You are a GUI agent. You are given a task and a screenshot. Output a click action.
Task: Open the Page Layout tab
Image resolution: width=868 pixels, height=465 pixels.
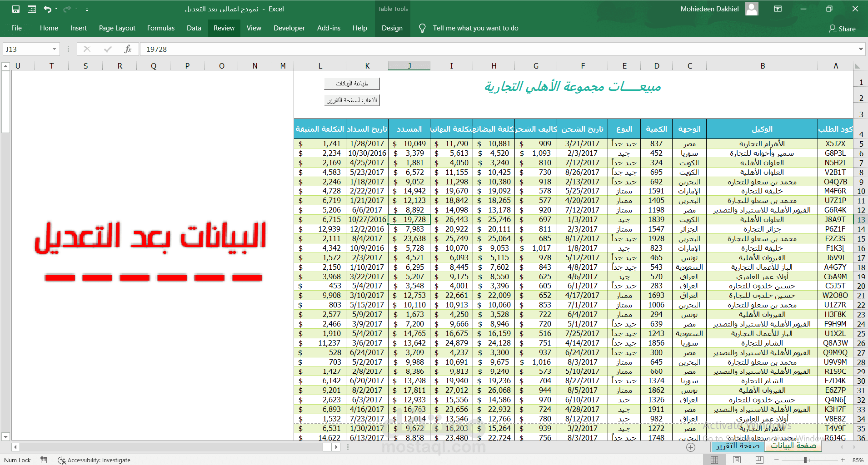117,28
